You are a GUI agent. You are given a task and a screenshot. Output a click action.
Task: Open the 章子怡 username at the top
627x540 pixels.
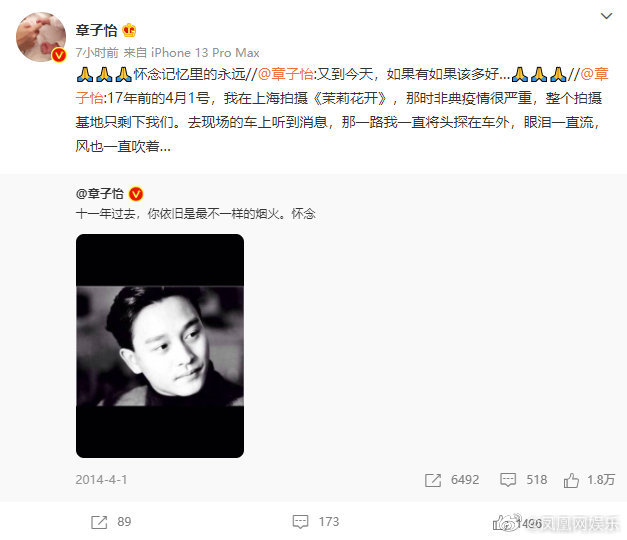(96, 30)
